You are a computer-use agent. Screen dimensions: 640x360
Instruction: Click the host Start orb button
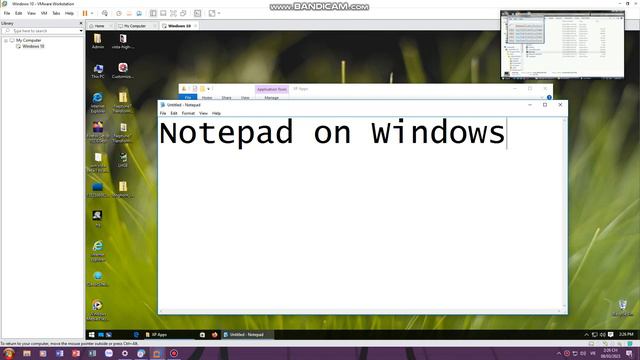coord(8,353)
